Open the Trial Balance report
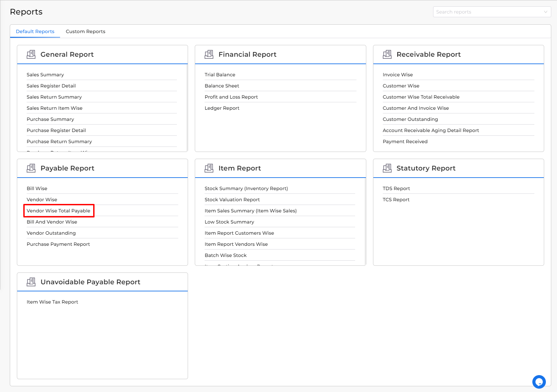Viewport: 557px width, 392px height. click(x=220, y=75)
